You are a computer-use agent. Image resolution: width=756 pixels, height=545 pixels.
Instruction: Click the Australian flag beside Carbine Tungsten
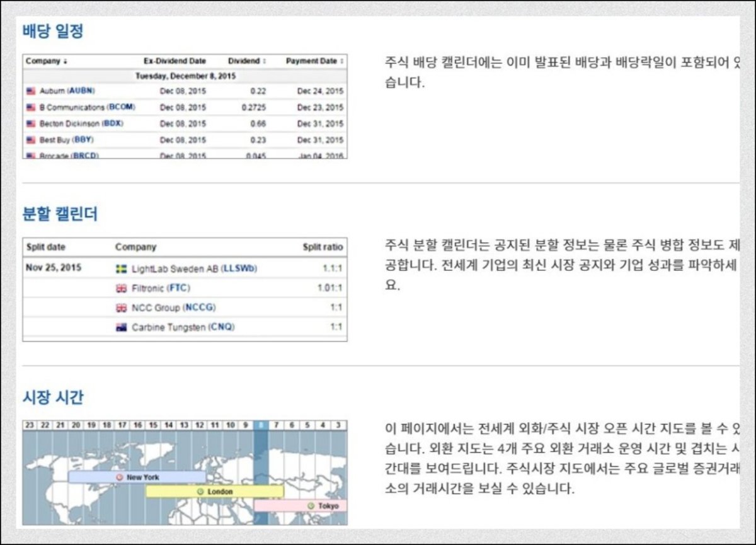[x=122, y=328]
